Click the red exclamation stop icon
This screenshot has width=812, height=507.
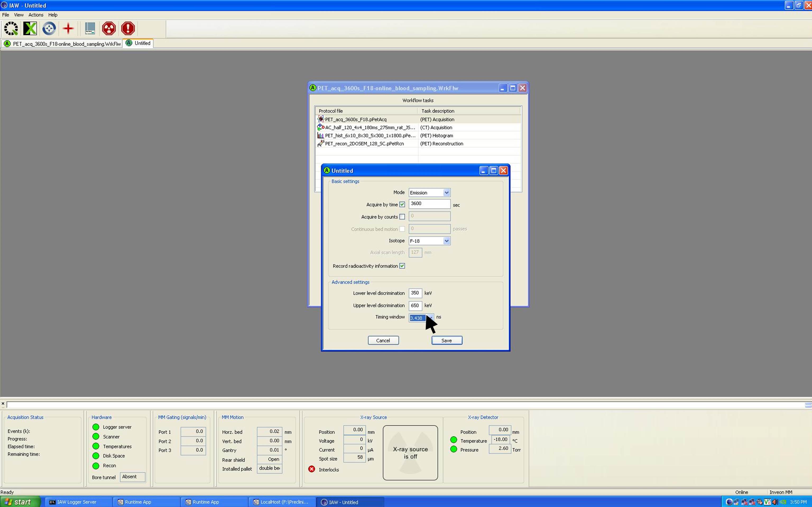coord(128,29)
